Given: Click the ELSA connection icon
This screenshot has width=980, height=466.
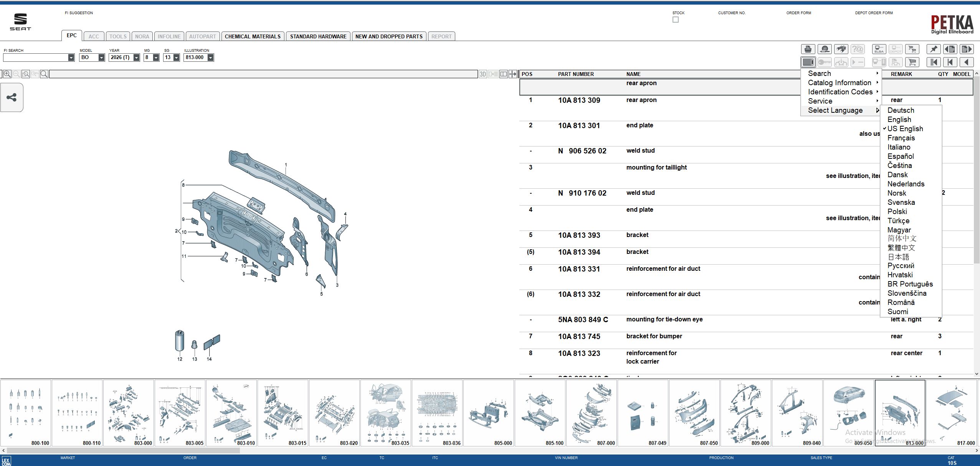Looking at the screenshot, I should click(x=879, y=49).
